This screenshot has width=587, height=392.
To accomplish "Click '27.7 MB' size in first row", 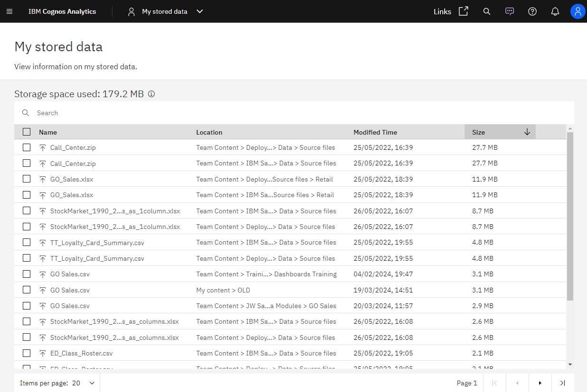I will coord(485,147).
